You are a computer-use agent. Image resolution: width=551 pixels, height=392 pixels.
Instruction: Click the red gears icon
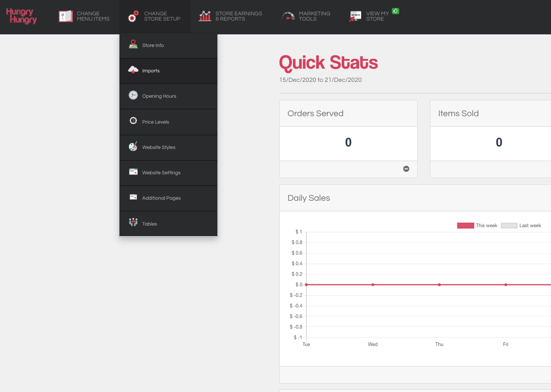tap(133, 16)
